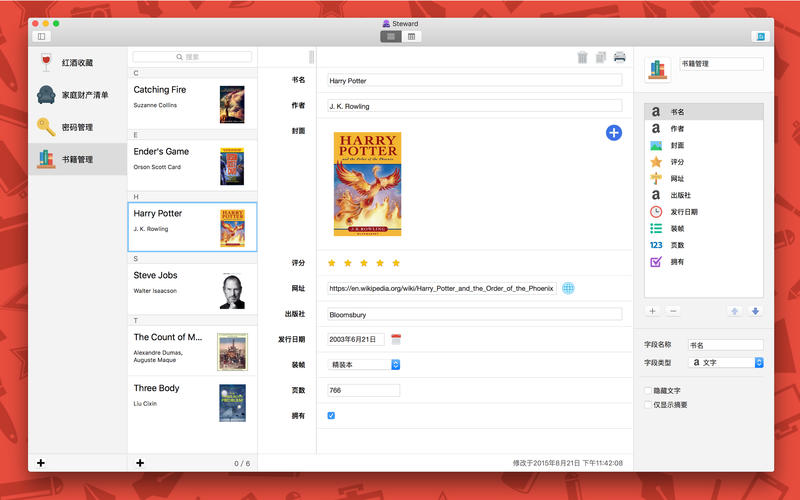Enable the 仅显示摘要 checkbox
This screenshot has height=500, width=800.
[x=648, y=405]
